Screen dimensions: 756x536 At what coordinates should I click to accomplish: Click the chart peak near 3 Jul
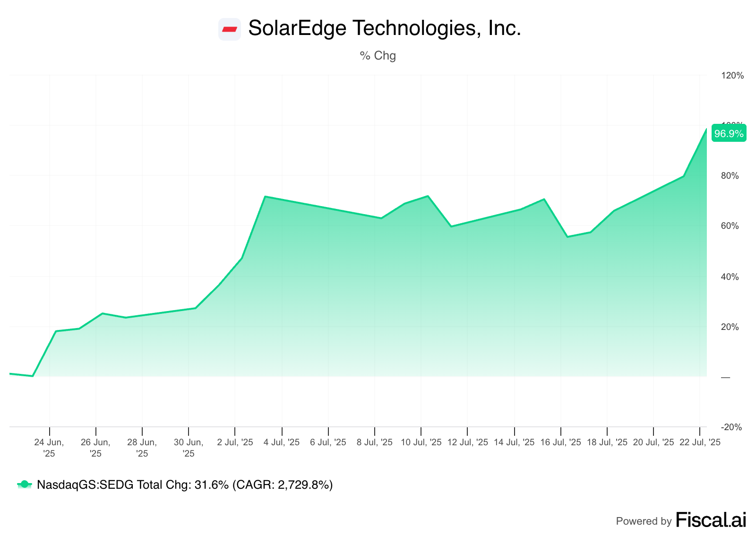265,196
